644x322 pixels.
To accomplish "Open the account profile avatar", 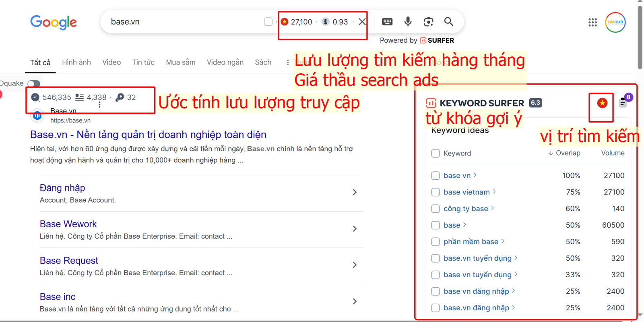I will point(615,22).
